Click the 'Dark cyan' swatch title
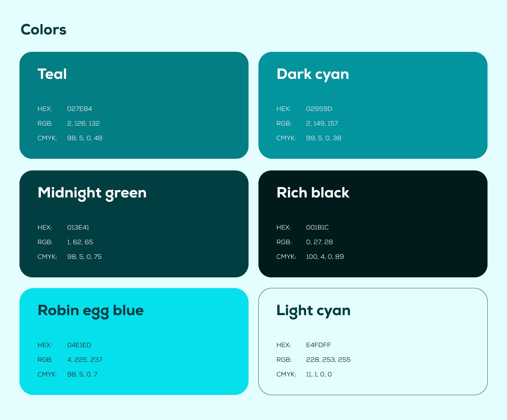507x420 pixels. [313, 74]
